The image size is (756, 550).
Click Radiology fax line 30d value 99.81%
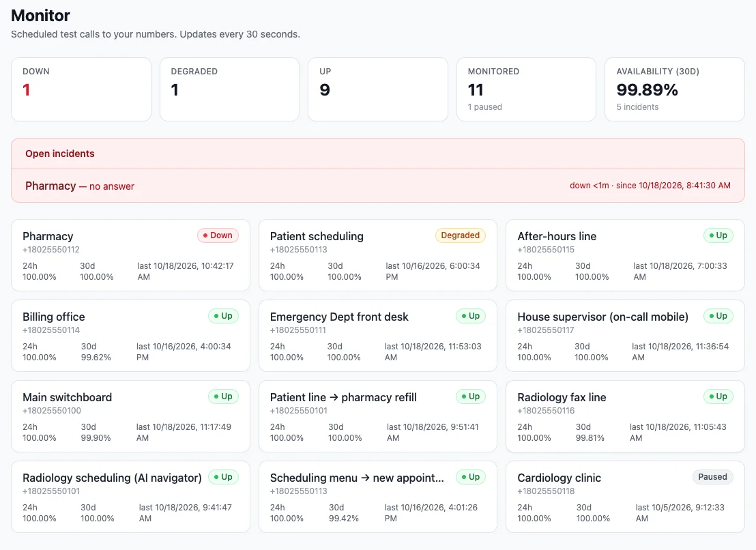[590, 437]
